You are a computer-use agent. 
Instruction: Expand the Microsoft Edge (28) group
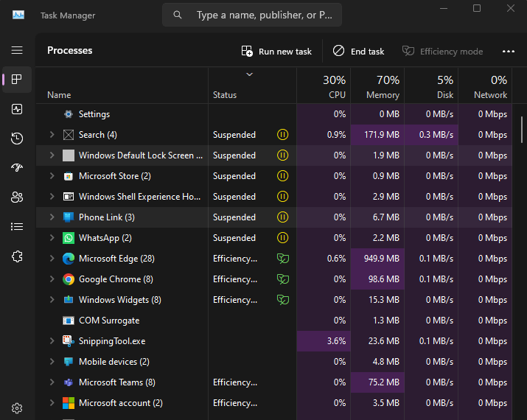click(x=52, y=259)
